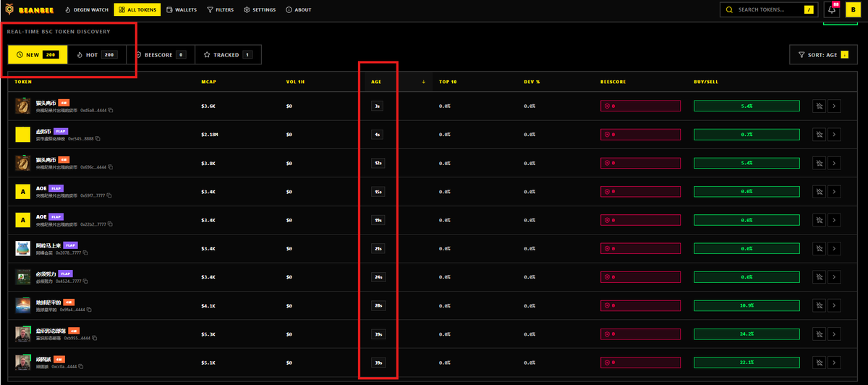Screen dimensions: 868x385
Task: Expand the 12s age token row chevron
Action: click(834, 163)
